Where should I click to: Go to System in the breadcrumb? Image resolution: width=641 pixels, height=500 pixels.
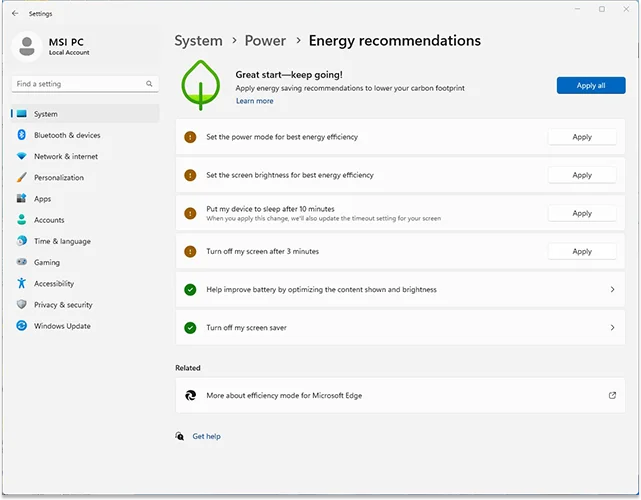click(x=198, y=40)
